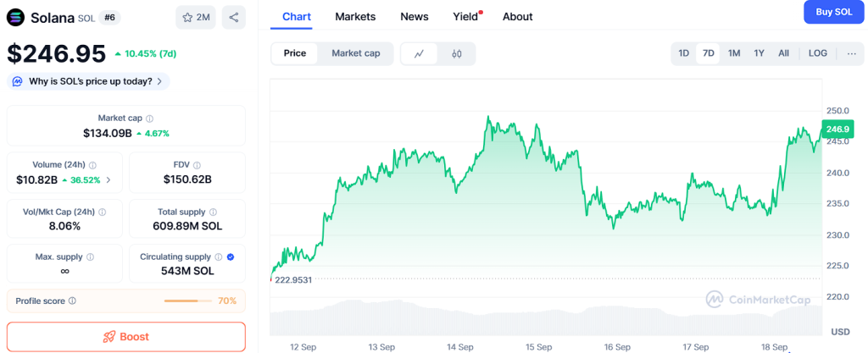
Task: Click the infinity symbol under Max. supply
Action: [64, 271]
